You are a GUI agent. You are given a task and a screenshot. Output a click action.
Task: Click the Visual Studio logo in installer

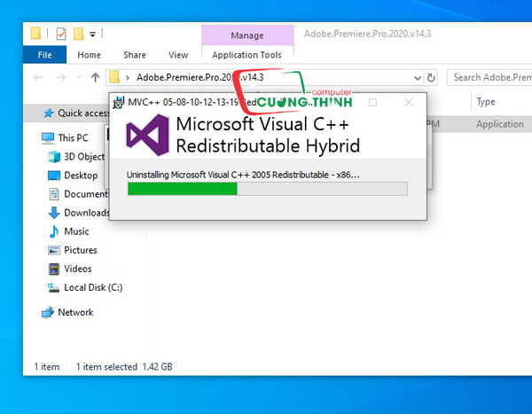(147, 135)
